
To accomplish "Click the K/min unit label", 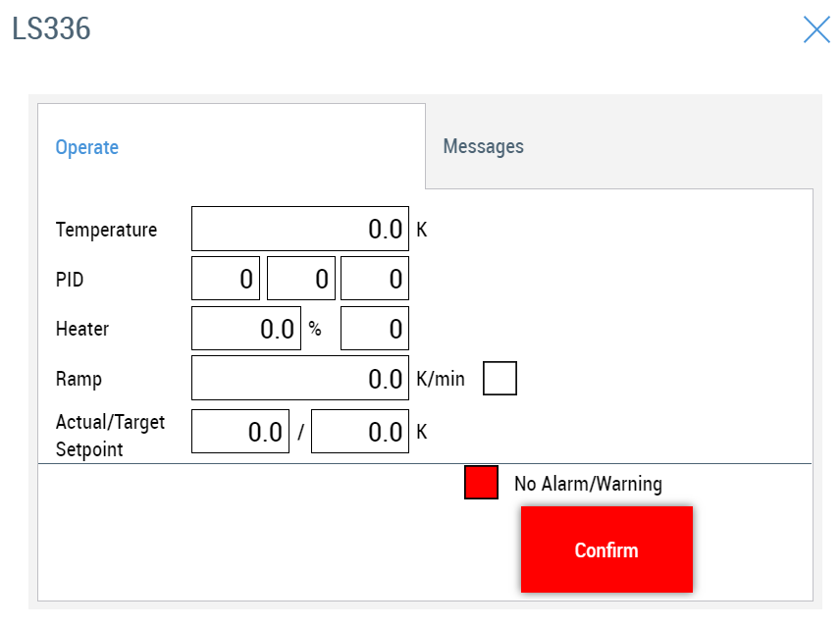I will click(441, 379).
